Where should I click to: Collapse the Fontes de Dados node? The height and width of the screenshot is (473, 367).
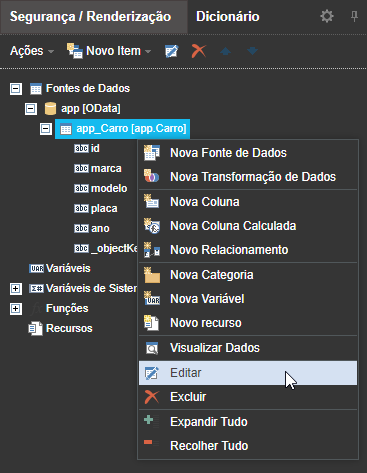click(16, 89)
